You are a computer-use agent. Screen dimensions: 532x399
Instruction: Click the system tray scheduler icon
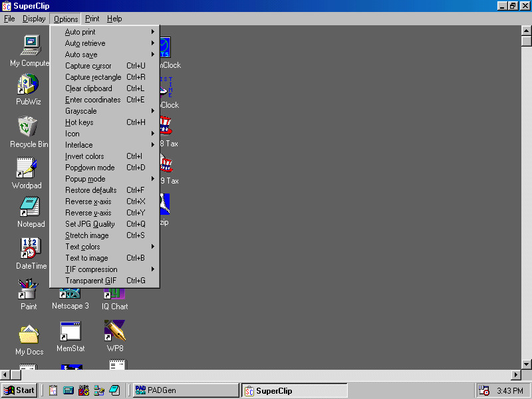point(483,390)
